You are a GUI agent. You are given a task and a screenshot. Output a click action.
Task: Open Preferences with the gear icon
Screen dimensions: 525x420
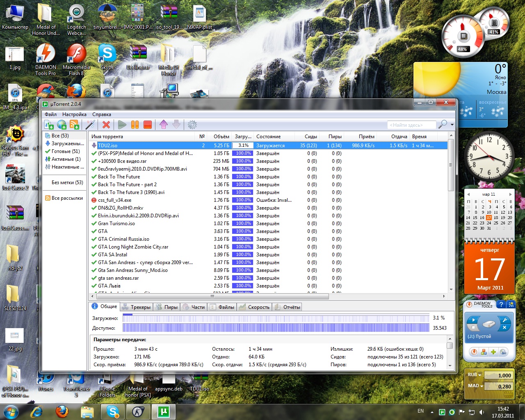192,125
